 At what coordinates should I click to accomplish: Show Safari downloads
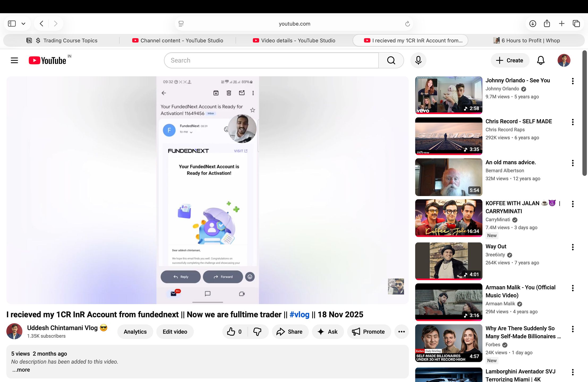tap(533, 24)
